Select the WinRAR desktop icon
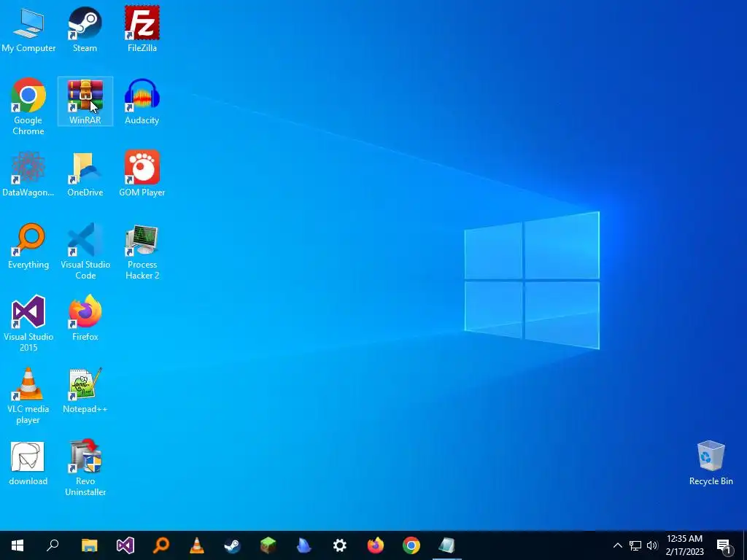Viewport: 747px width, 560px height. (x=85, y=101)
